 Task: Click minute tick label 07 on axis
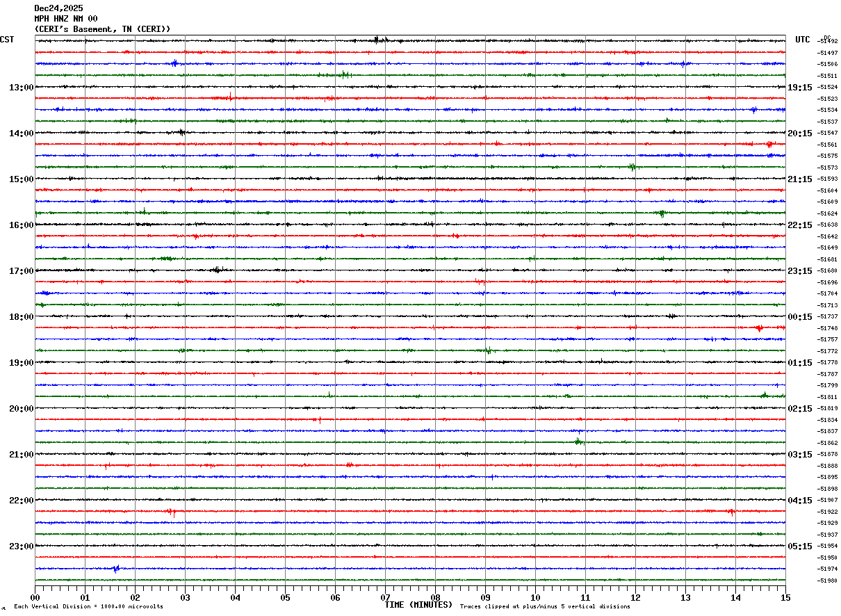pos(385,597)
